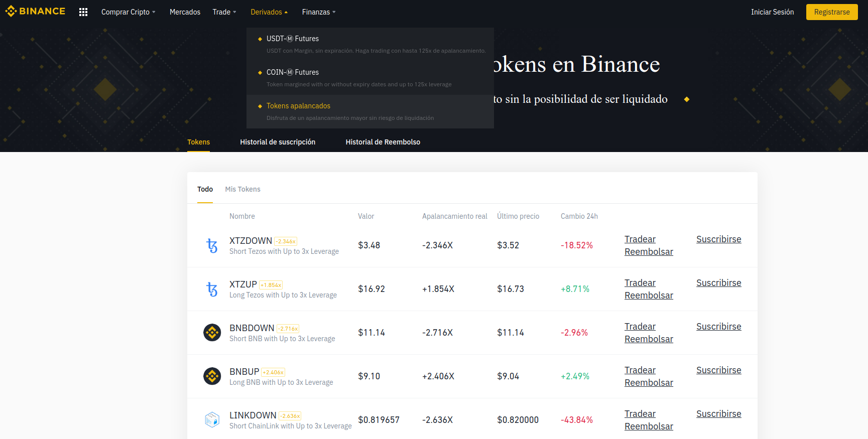This screenshot has height=439, width=868.
Task: Expand the Comprar Cripto dropdown
Action: pos(128,12)
